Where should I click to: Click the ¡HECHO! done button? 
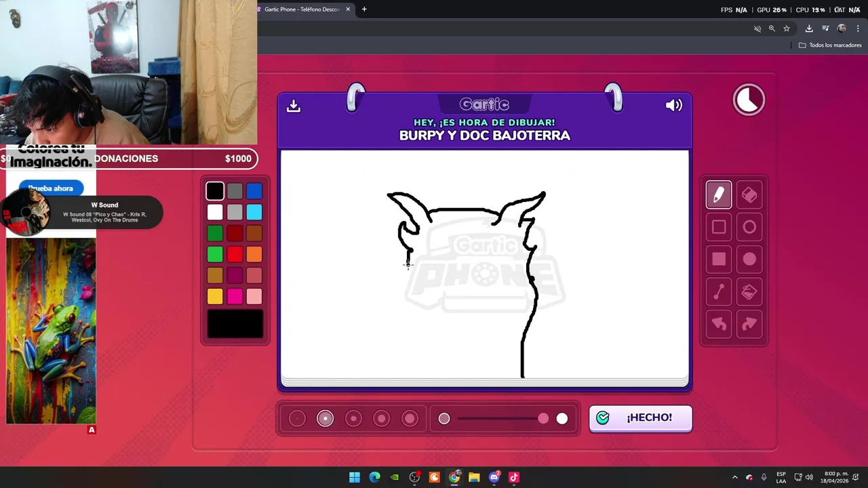(x=641, y=418)
